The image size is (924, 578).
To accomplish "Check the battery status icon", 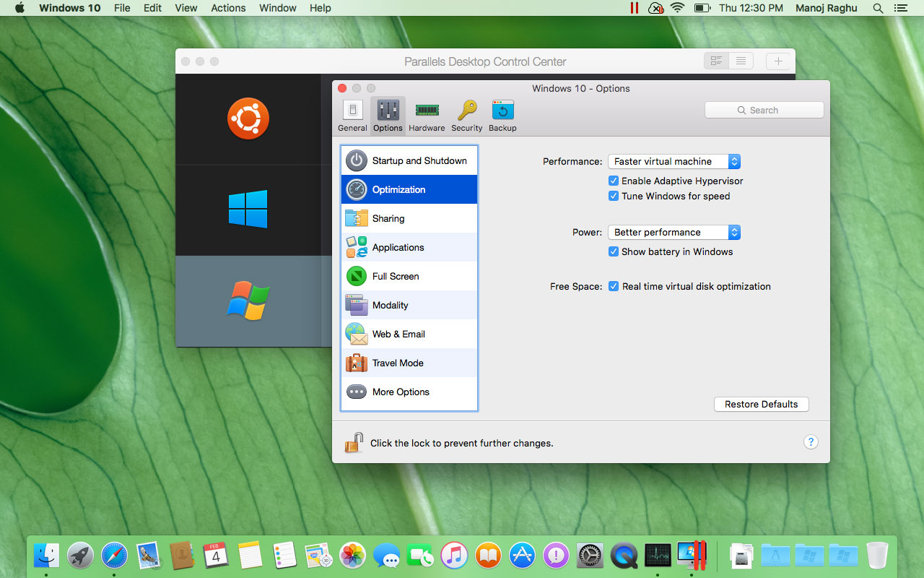I will point(702,8).
